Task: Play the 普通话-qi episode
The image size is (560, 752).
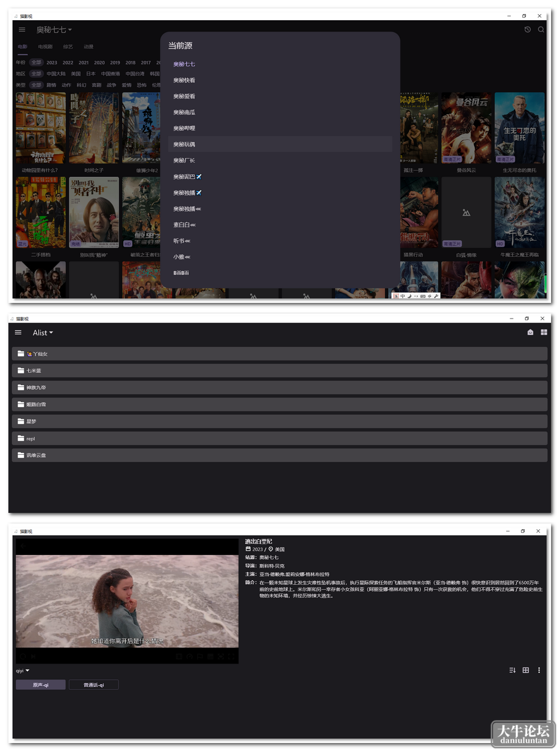Action: click(94, 685)
